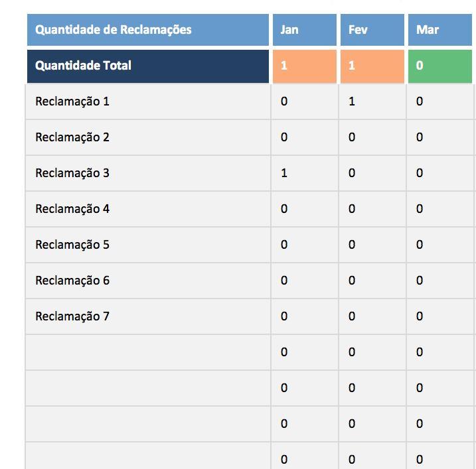Viewport: 476px width, 469px height.
Task: Select the Reclamação 1 label cell
Action: click(147, 102)
